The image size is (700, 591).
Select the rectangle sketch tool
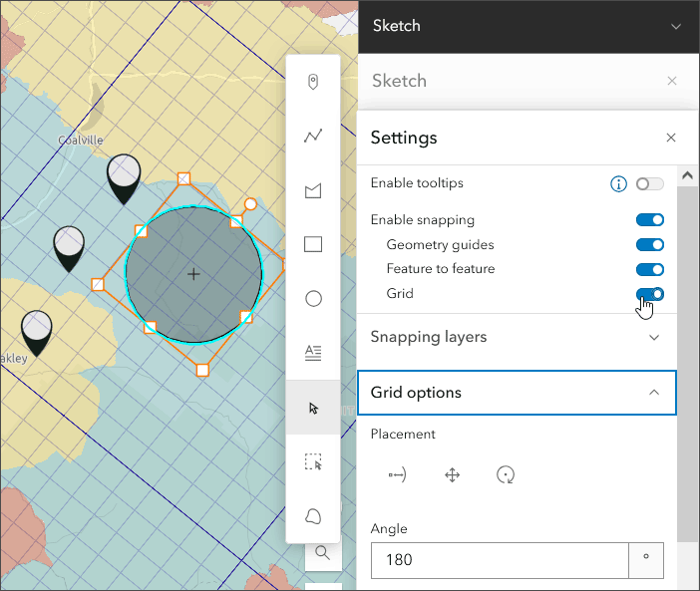313,244
